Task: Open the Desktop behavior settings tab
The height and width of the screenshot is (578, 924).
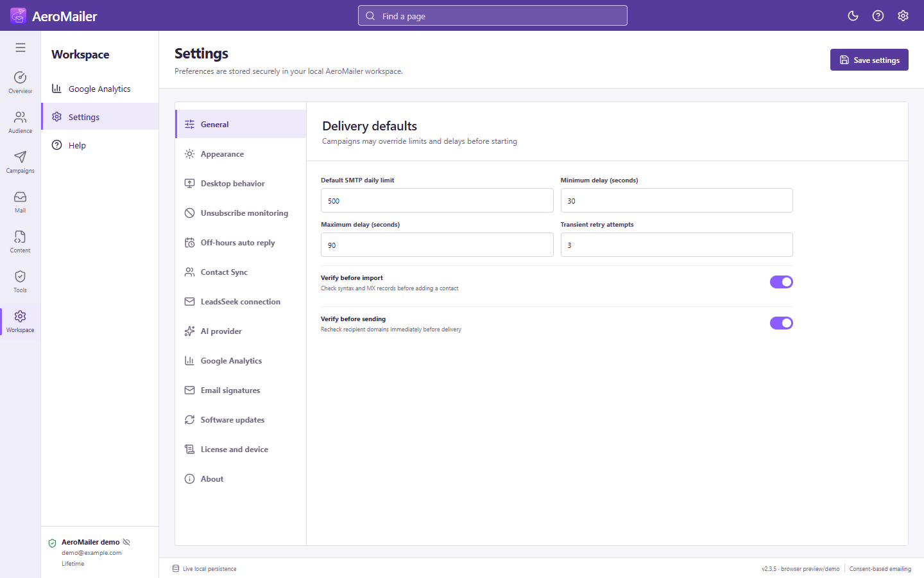Action: tap(241, 183)
